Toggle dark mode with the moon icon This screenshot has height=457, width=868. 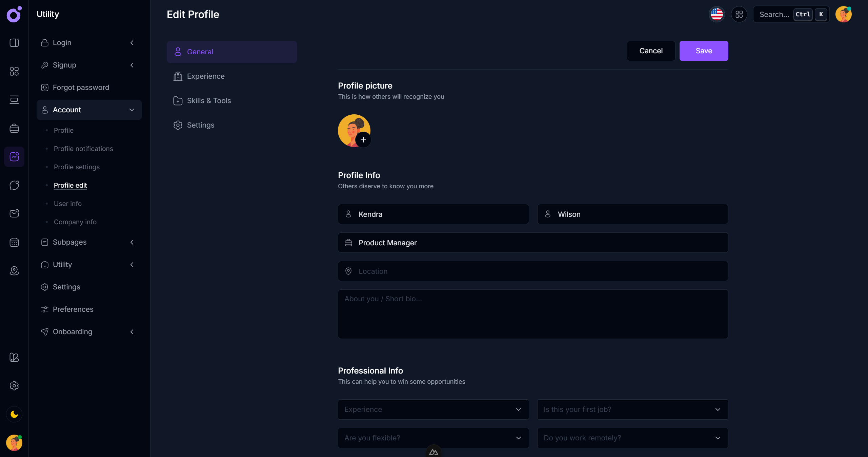click(x=14, y=414)
